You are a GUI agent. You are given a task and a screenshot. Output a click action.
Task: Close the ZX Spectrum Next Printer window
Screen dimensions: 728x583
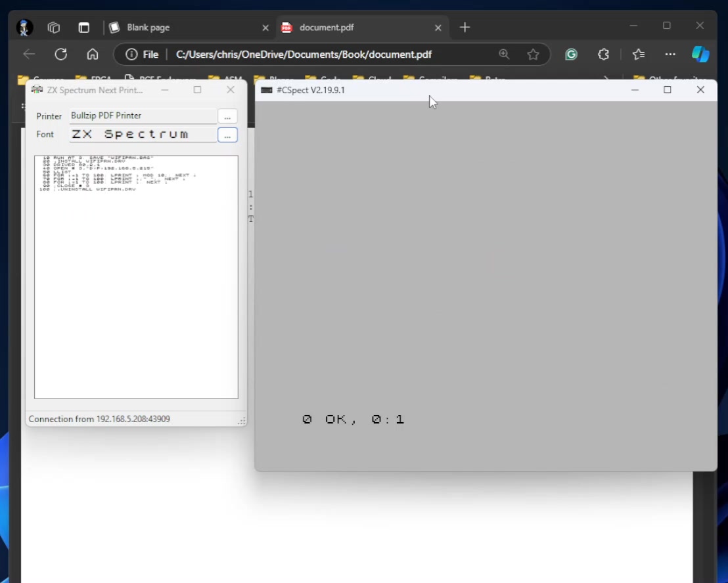tap(231, 89)
